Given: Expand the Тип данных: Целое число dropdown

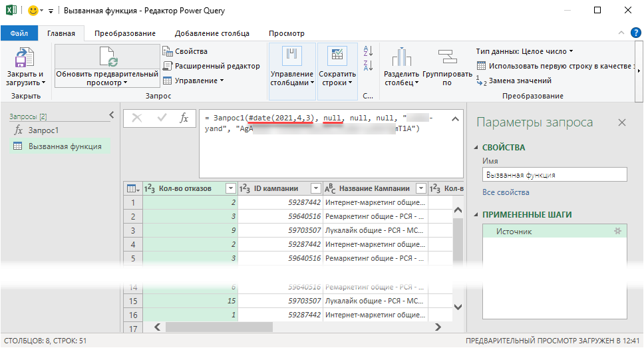Looking at the screenshot, I should [571, 51].
